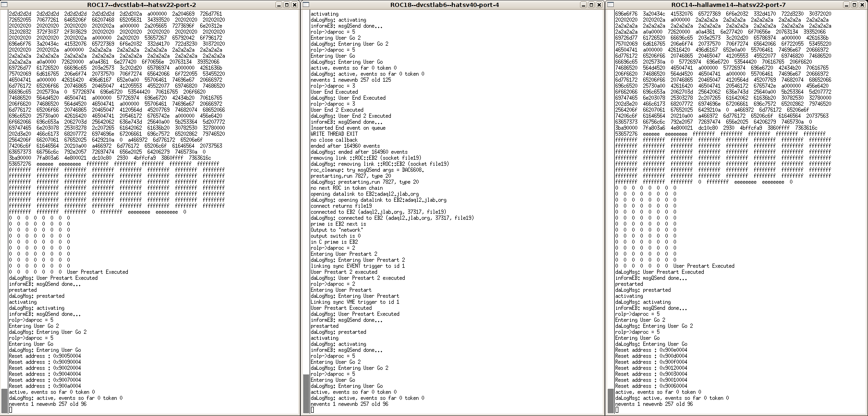Click the line 'WRITE THREAD EXIT'
The height and width of the screenshot is (416, 868).
334,134
